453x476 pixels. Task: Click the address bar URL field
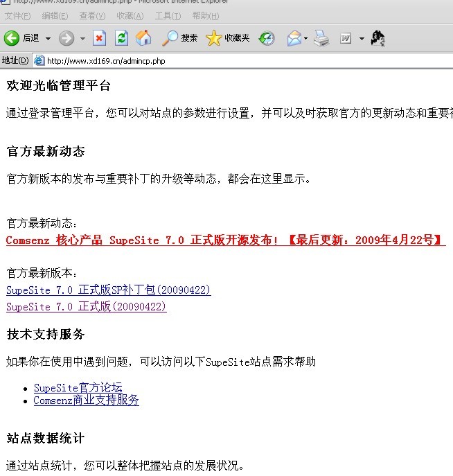[242, 61]
